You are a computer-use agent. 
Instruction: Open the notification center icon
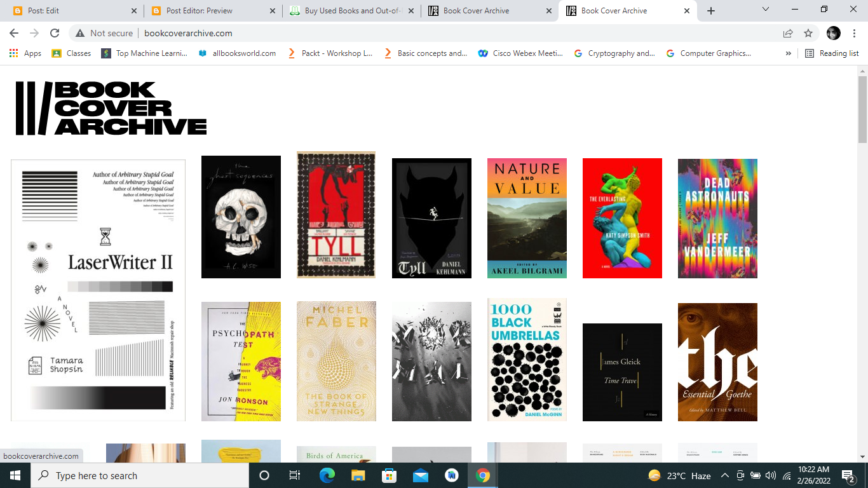click(x=848, y=475)
